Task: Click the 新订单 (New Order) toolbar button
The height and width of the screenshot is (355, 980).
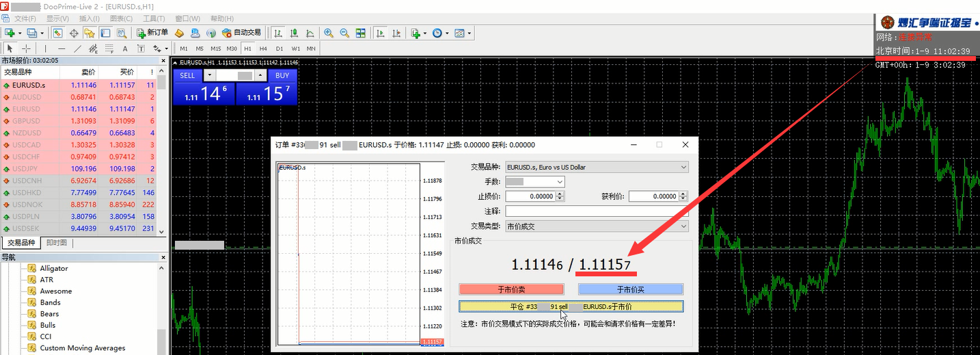Action: pyautogui.click(x=152, y=33)
